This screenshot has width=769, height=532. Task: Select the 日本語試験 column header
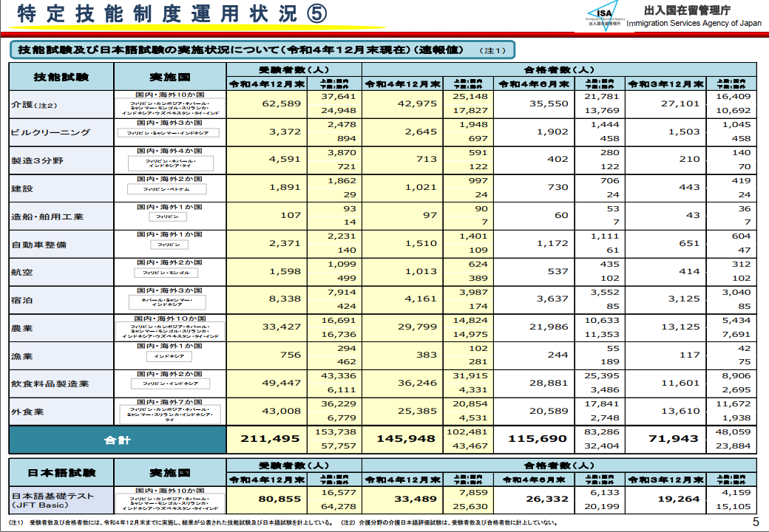[x=61, y=472]
